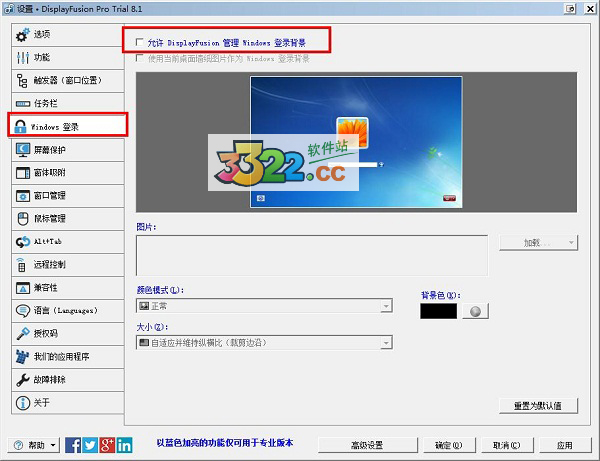Select the 选项 settings tab
The image size is (600, 461).
pyautogui.click(x=68, y=35)
